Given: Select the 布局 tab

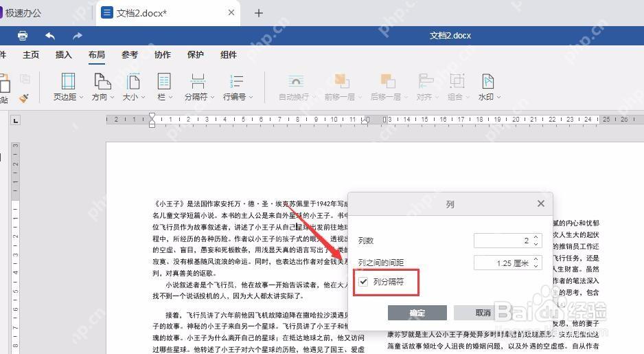Looking at the screenshot, I should (x=97, y=55).
